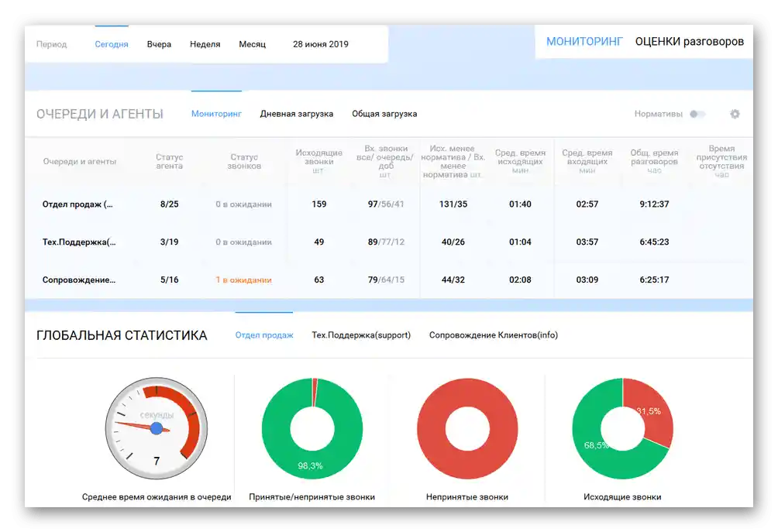Go to the МОНИТОРИНГ section
778x532 pixels.
click(584, 42)
